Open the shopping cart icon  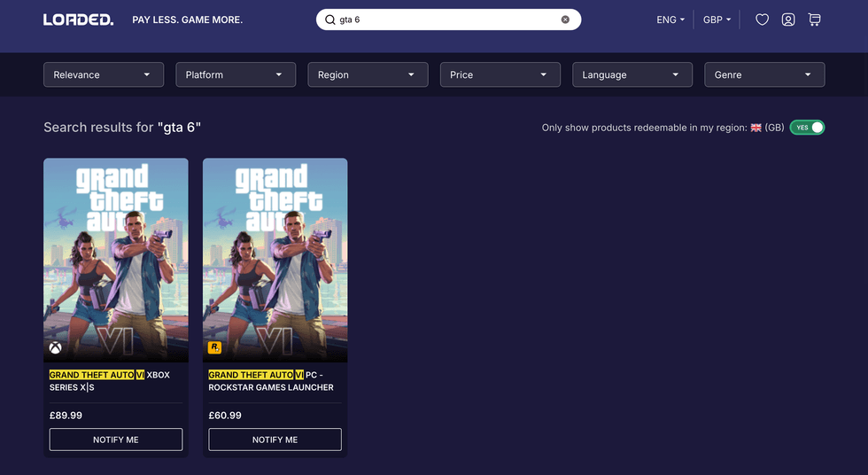(814, 19)
